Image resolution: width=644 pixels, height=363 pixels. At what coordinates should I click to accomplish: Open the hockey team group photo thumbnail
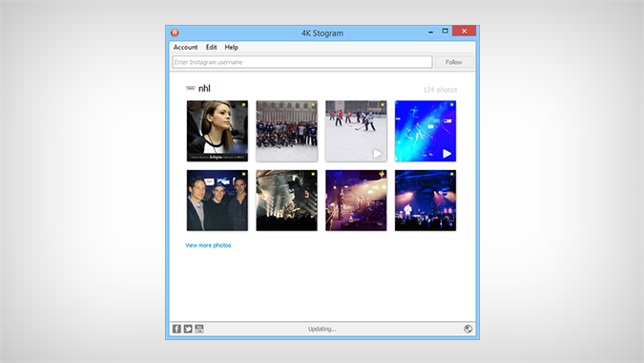[x=286, y=131]
